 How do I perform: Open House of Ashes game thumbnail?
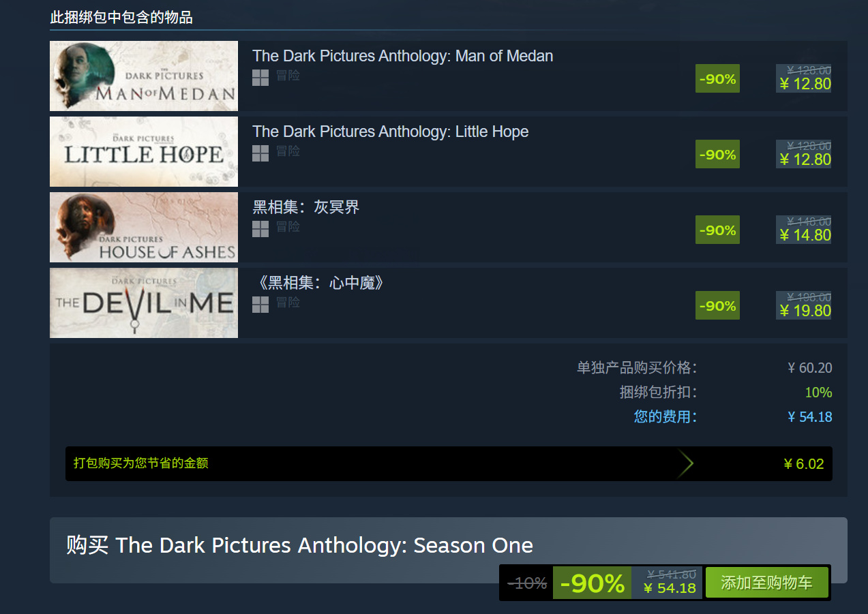coord(144,227)
